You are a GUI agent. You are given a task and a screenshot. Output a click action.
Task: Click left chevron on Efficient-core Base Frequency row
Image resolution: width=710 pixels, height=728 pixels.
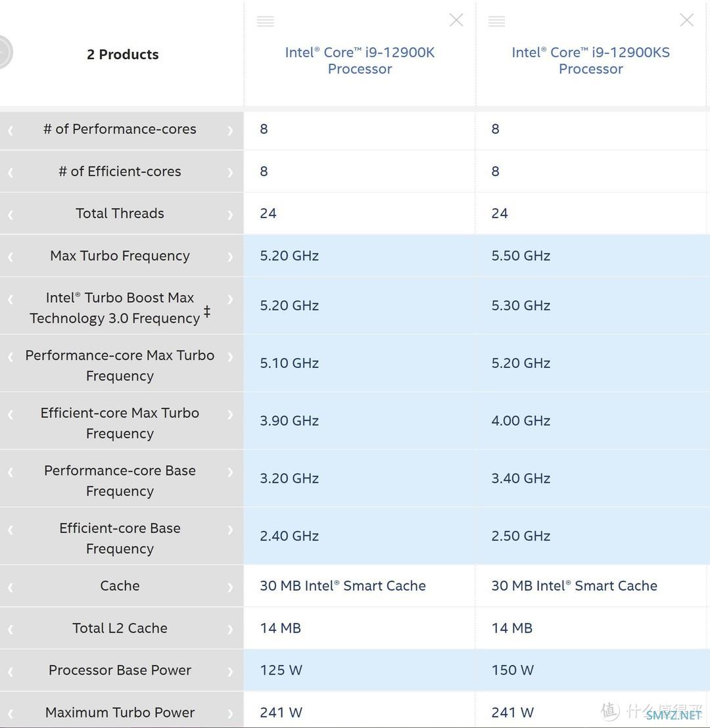tap(11, 530)
